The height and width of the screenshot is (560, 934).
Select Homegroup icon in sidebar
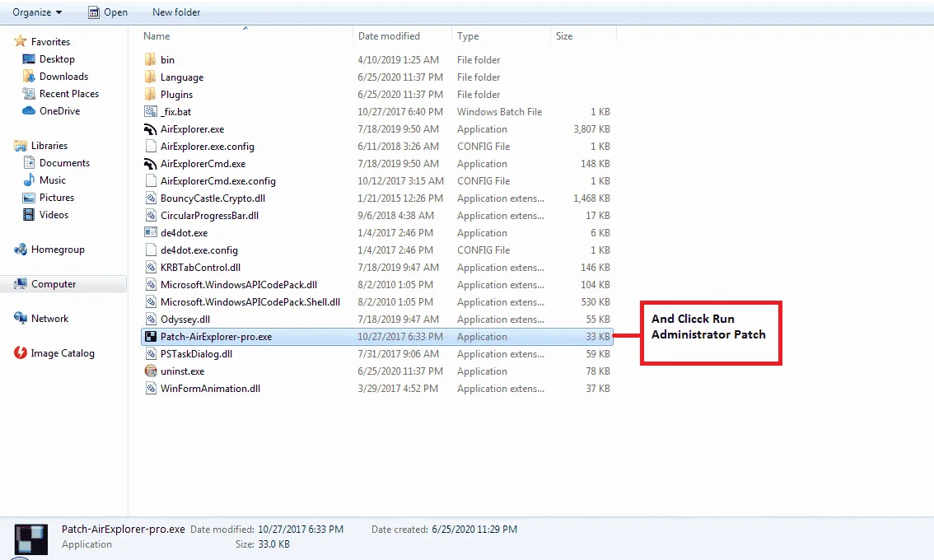coord(21,249)
